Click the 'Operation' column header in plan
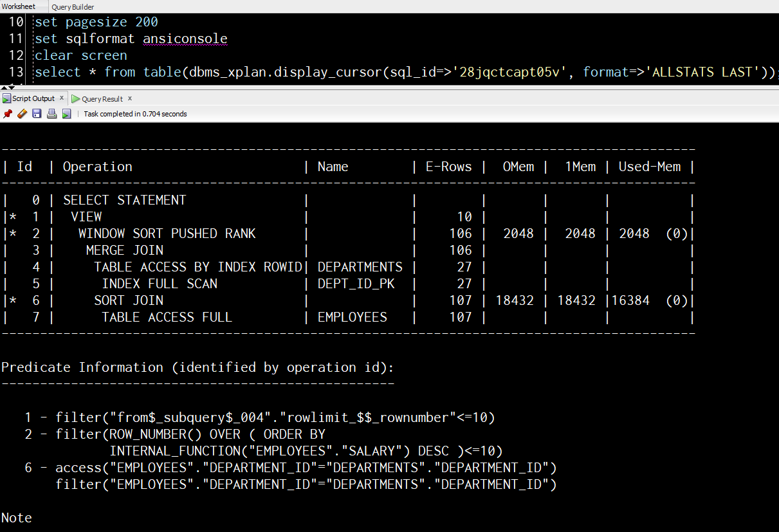The height and width of the screenshot is (532, 779). click(x=98, y=167)
